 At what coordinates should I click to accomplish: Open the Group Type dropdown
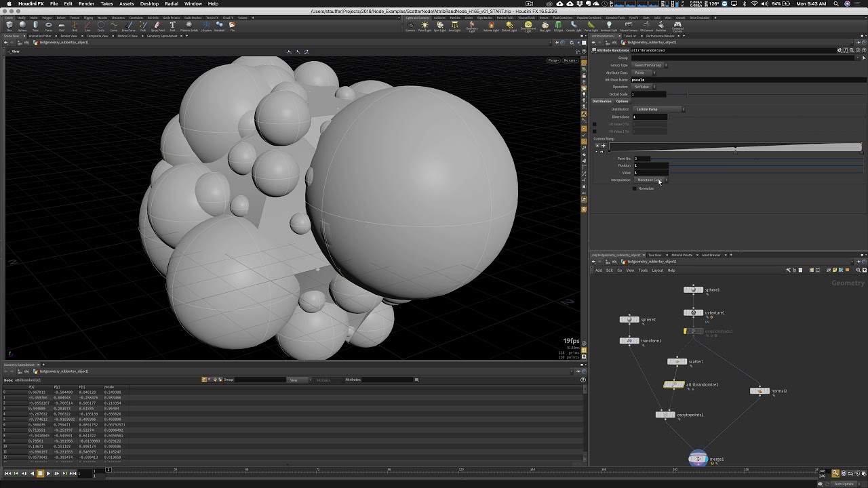[x=650, y=65]
